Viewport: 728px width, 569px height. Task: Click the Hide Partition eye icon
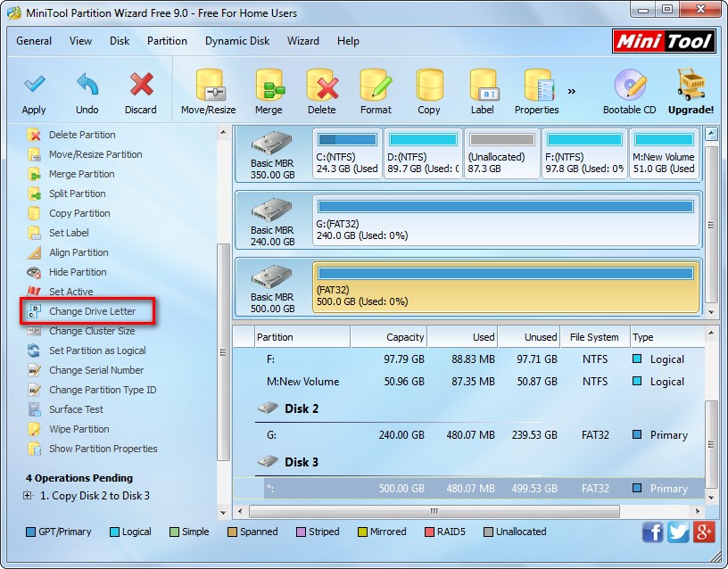point(34,272)
